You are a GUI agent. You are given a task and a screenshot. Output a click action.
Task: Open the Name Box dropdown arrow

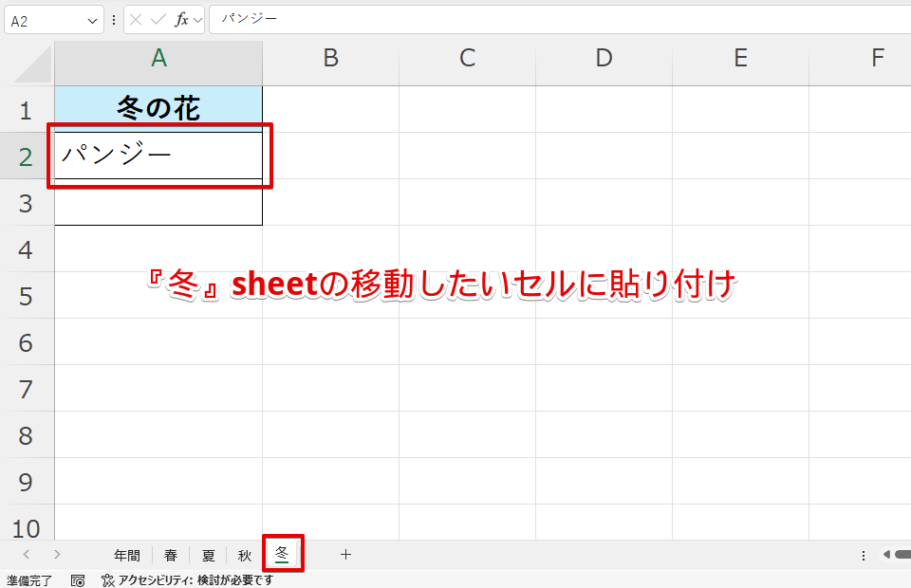(x=92, y=20)
